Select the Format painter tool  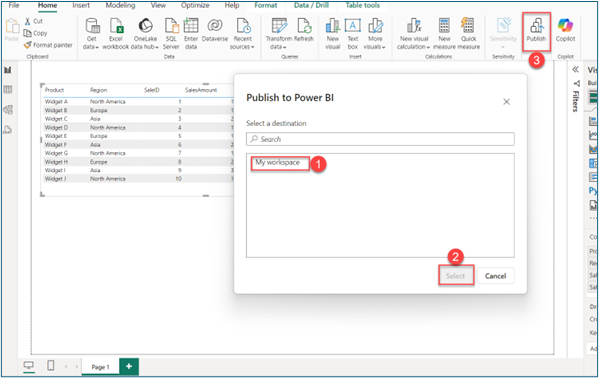coord(48,45)
